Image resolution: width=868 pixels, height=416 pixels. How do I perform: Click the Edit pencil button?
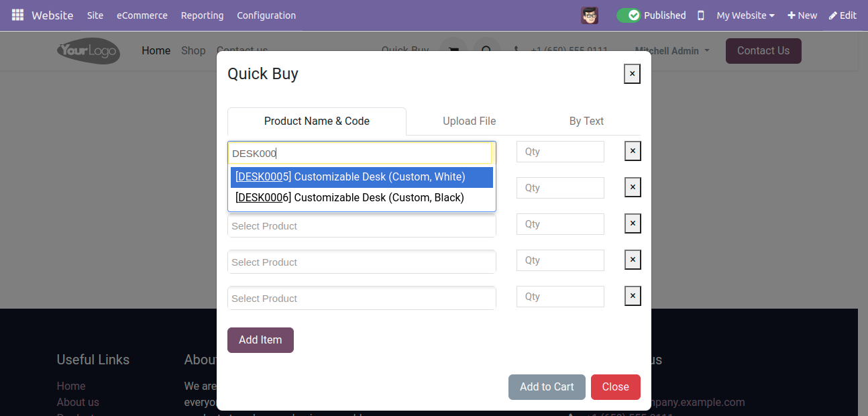(x=843, y=15)
